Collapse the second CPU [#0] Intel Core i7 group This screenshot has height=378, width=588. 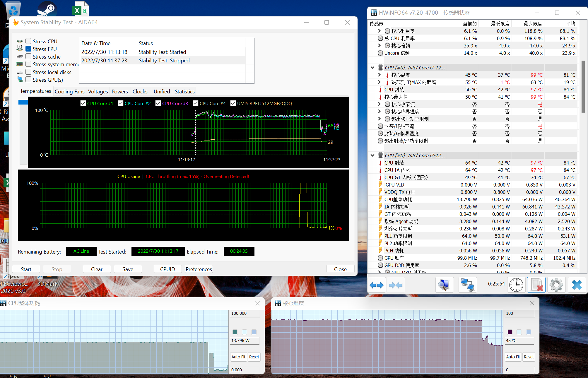[372, 155]
